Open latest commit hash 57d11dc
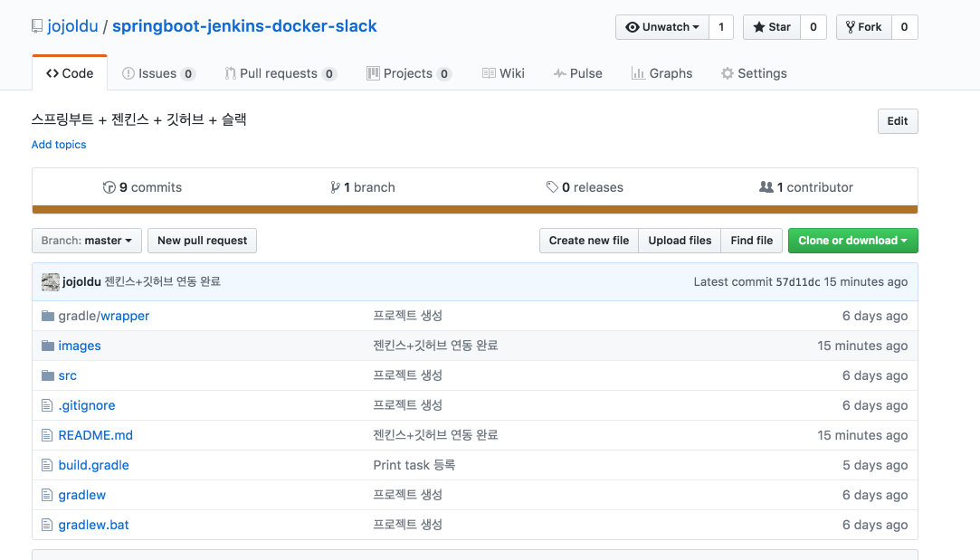Viewport: 980px width, 560px height. pos(797,282)
